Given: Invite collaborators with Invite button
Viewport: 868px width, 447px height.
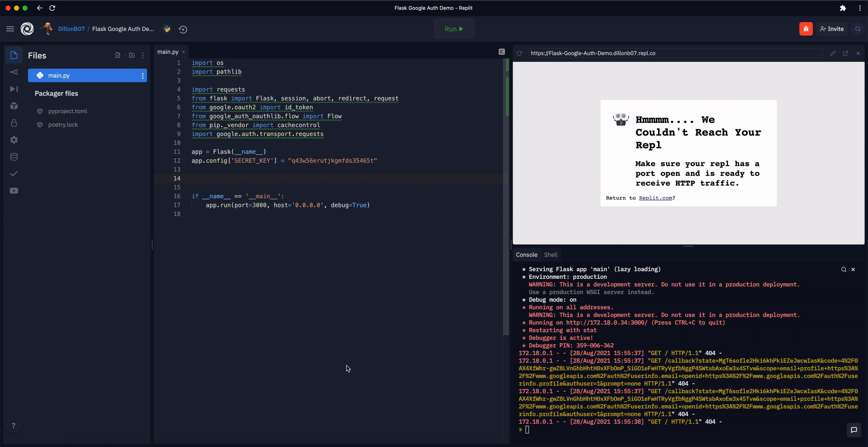Looking at the screenshot, I should tap(832, 29).
